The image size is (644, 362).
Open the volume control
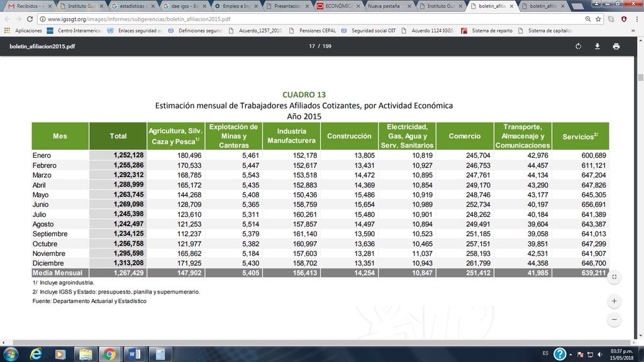click(x=600, y=354)
